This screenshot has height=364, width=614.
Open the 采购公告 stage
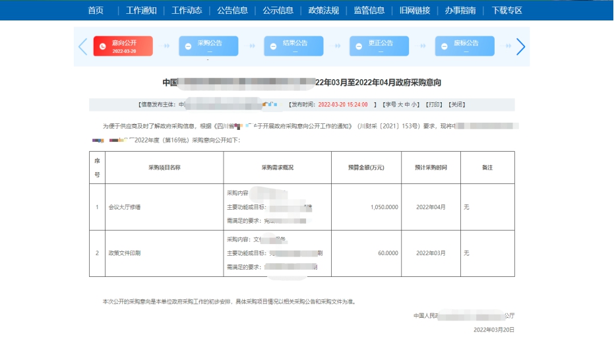tap(208, 46)
